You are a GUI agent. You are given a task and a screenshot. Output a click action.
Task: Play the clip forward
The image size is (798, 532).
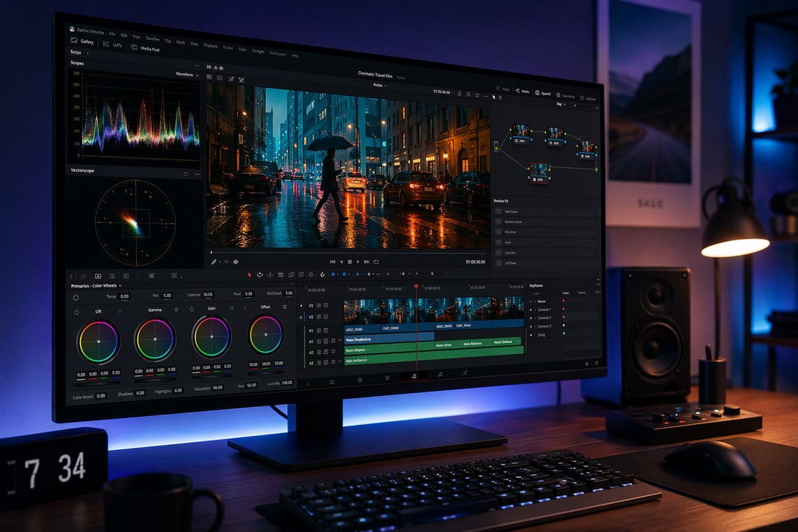(358, 262)
